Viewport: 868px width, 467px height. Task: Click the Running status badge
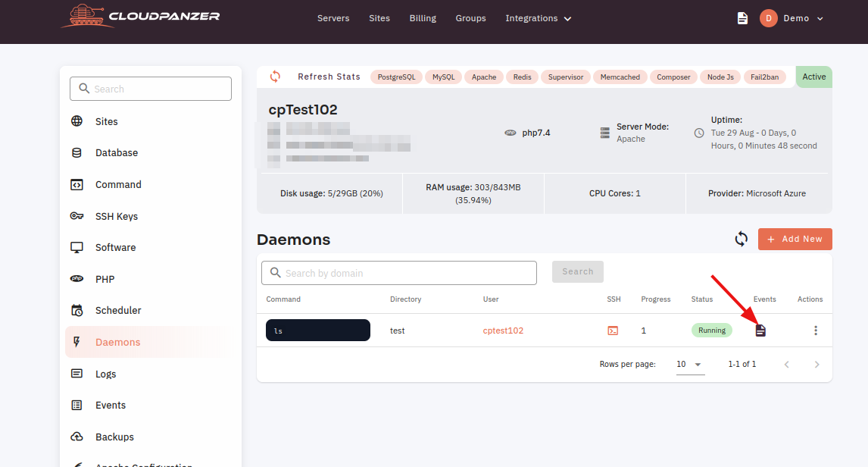712,331
